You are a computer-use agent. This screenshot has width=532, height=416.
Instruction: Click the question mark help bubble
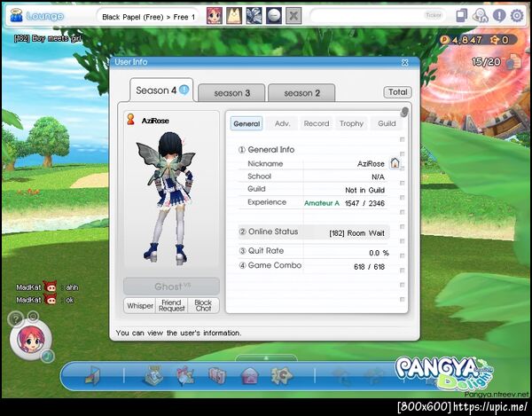15,319
